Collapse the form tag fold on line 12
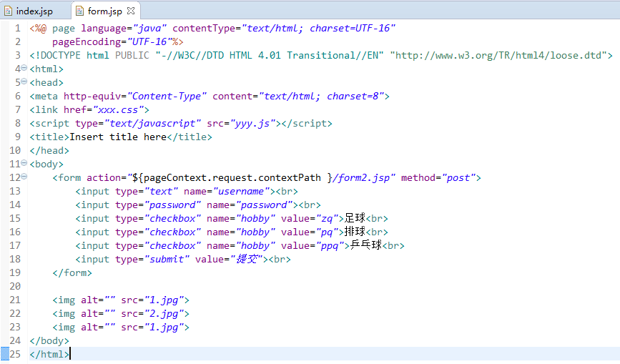This screenshot has width=620, height=364. 24,177
